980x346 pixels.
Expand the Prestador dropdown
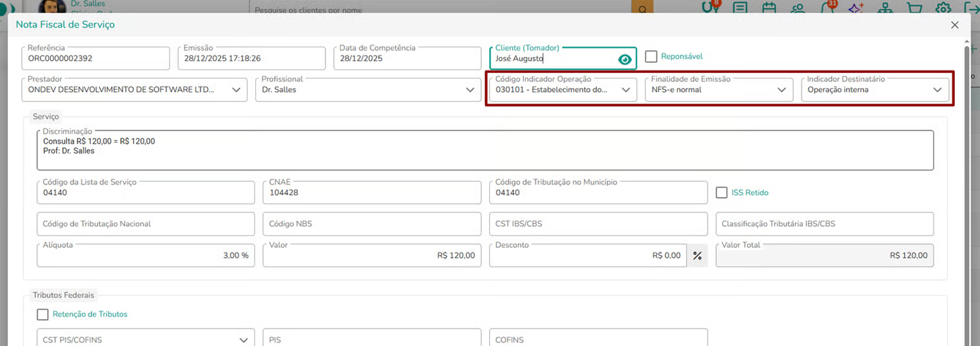point(236,90)
